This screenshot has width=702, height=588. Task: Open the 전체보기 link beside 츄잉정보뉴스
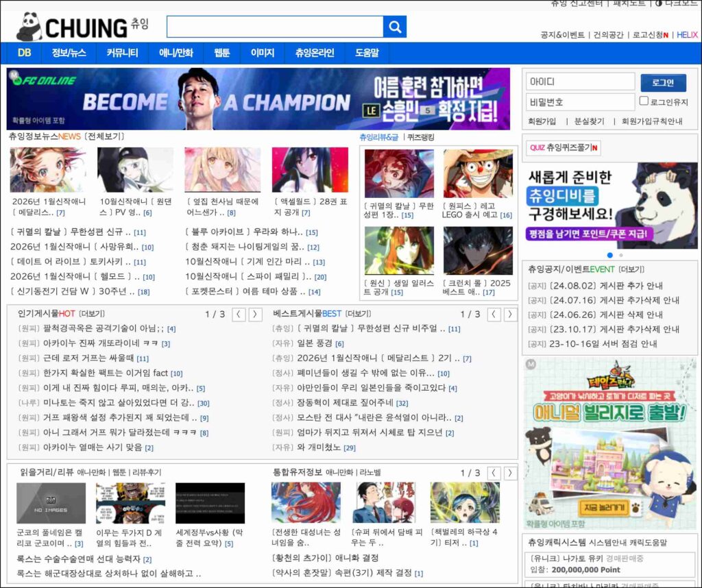pos(104,136)
